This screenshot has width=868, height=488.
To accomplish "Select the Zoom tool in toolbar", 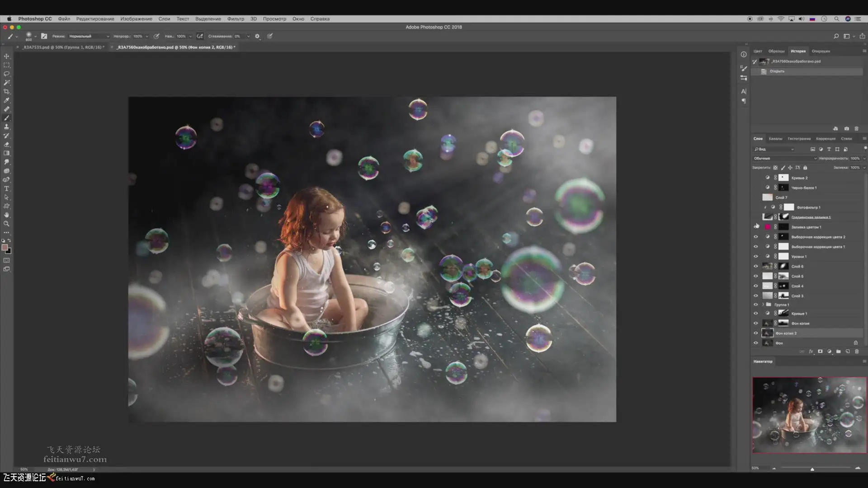I will point(6,224).
